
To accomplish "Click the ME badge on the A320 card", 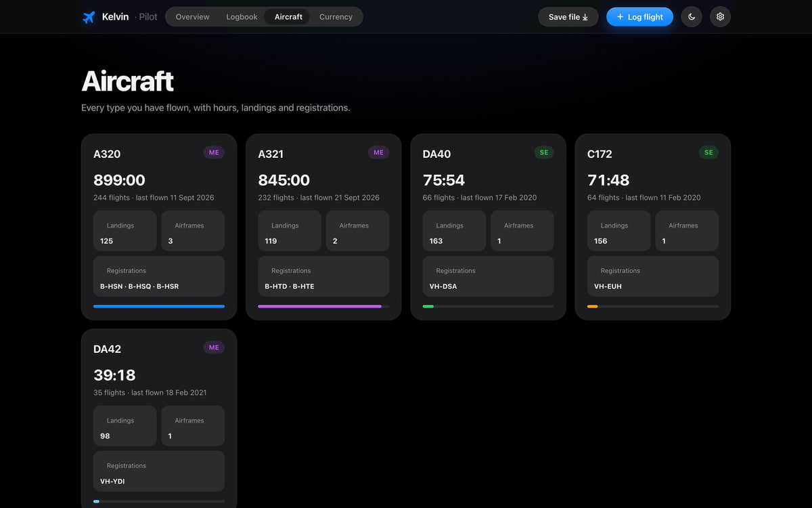I will tap(214, 152).
